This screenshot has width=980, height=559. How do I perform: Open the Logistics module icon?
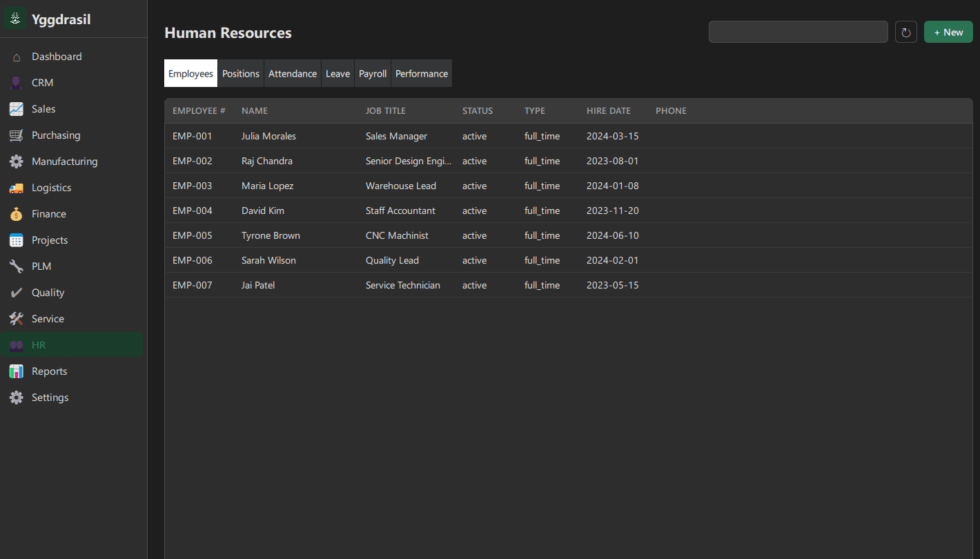point(16,187)
